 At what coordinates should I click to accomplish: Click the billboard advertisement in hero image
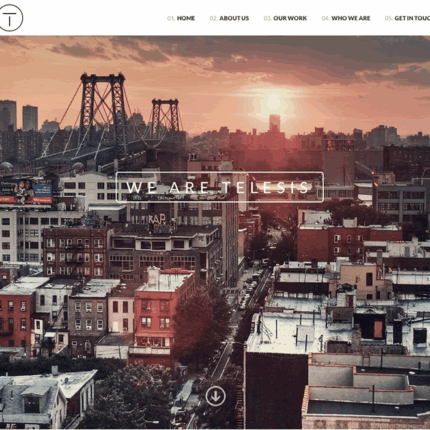click(26, 191)
